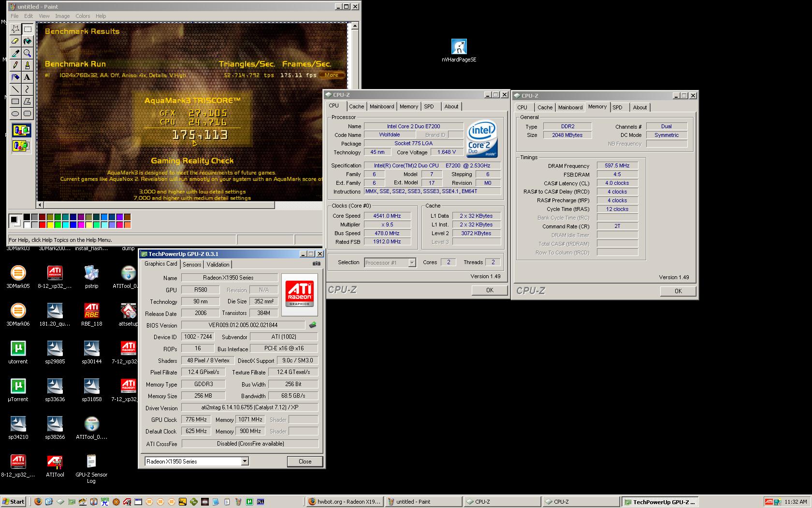Select the attsetup desktop icon

click(x=128, y=314)
